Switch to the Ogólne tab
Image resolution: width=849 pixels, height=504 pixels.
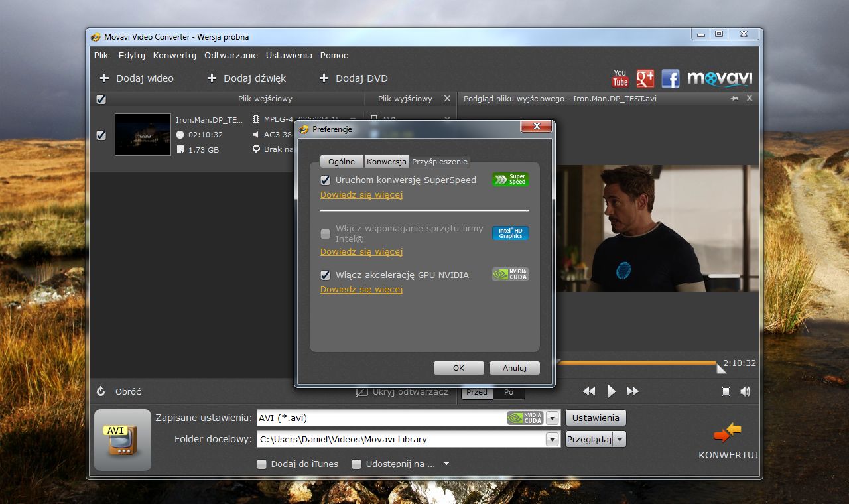[x=342, y=162]
